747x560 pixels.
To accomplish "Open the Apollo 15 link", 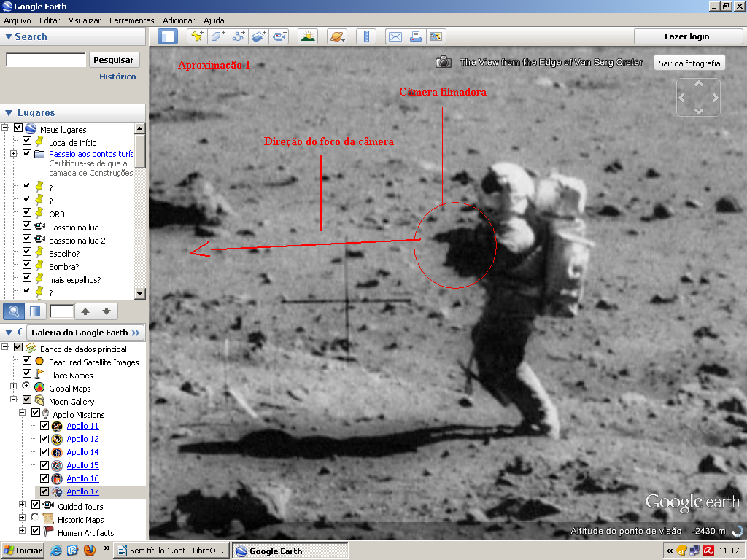I will tap(83, 465).
